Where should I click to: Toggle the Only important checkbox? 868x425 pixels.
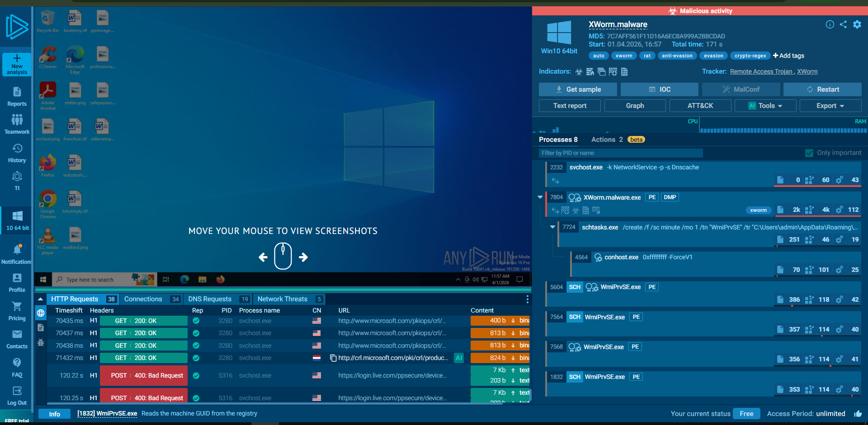[809, 153]
